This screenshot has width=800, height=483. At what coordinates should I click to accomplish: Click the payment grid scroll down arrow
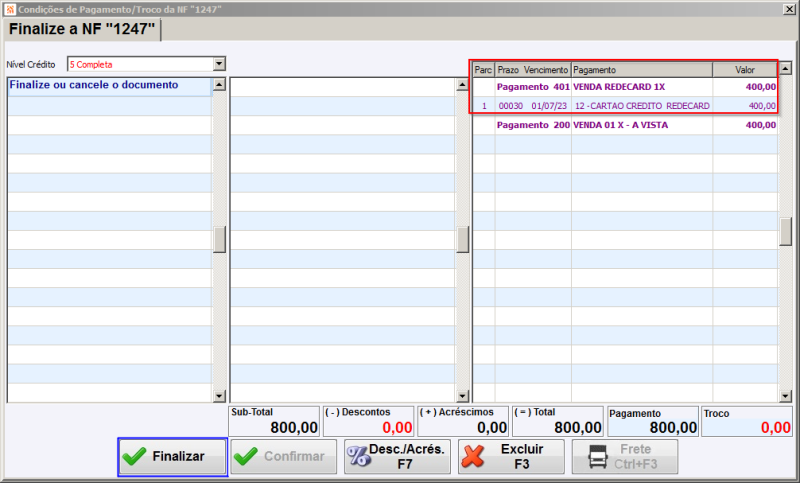click(x=786, y=395)
